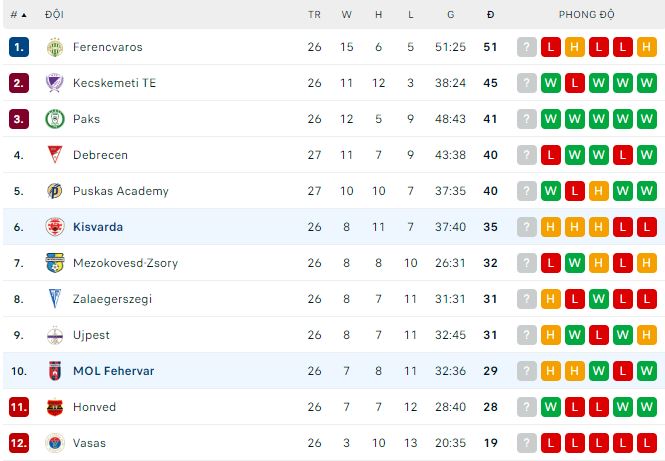Click the Honved team crest icon
Screen dimensions: 665x461
(x=54, y=407)
